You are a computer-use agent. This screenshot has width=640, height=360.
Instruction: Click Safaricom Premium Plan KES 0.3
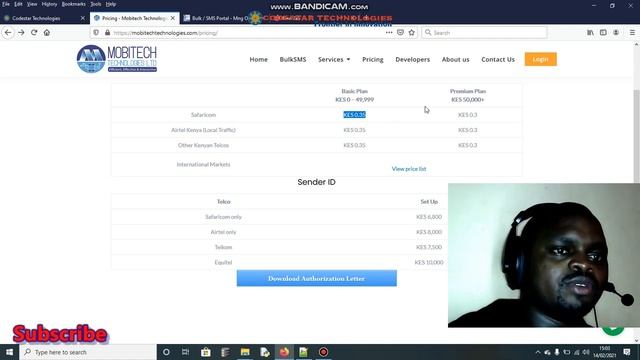click(467, 115)
